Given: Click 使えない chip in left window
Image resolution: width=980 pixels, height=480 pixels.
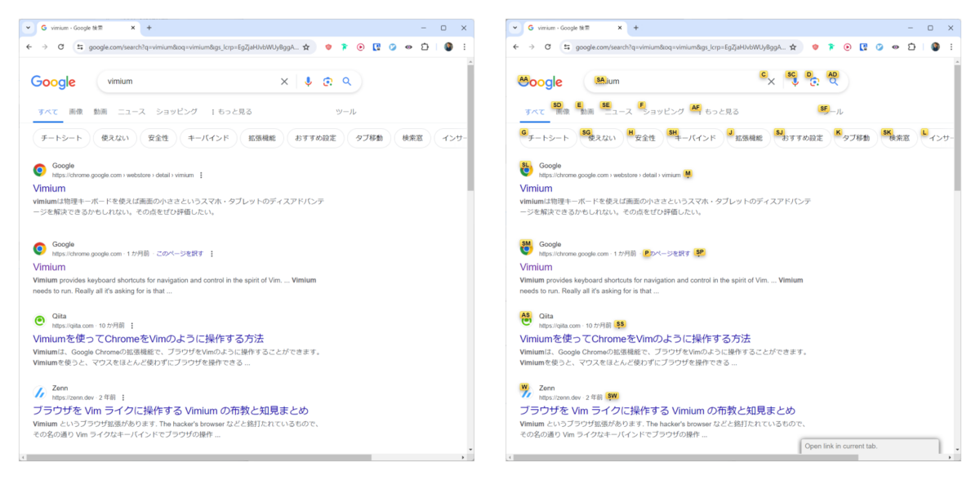Looking at the screenshot, I should point(114,138).
